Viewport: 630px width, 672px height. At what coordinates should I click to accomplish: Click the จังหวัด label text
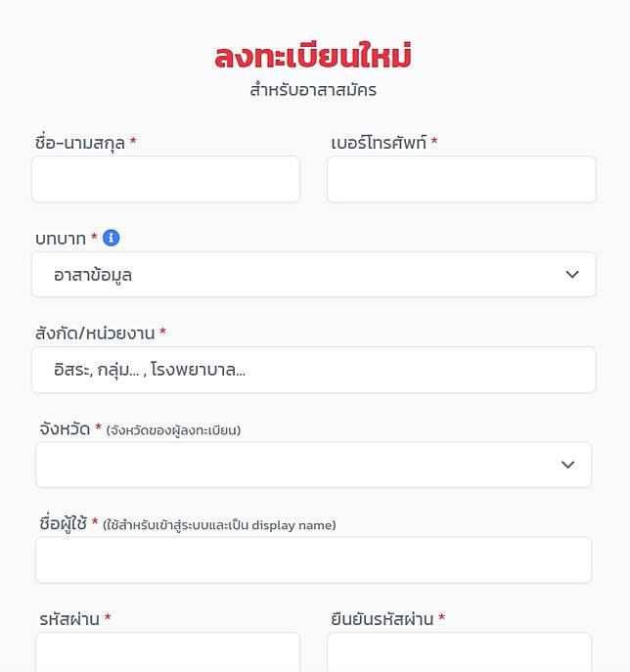[x=65, y=428]
